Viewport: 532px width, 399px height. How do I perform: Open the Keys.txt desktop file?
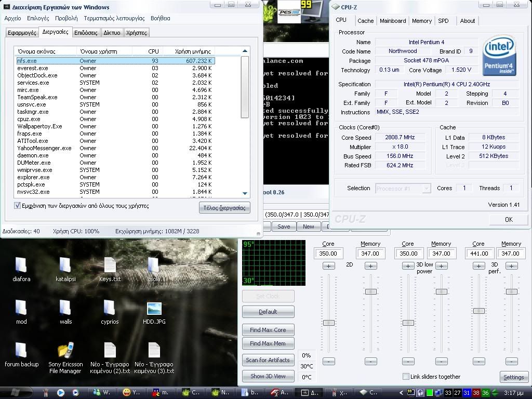[110, 265]
